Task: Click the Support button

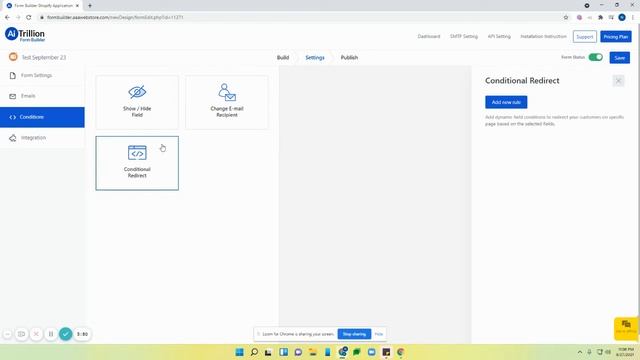Action: coord(584,37)
